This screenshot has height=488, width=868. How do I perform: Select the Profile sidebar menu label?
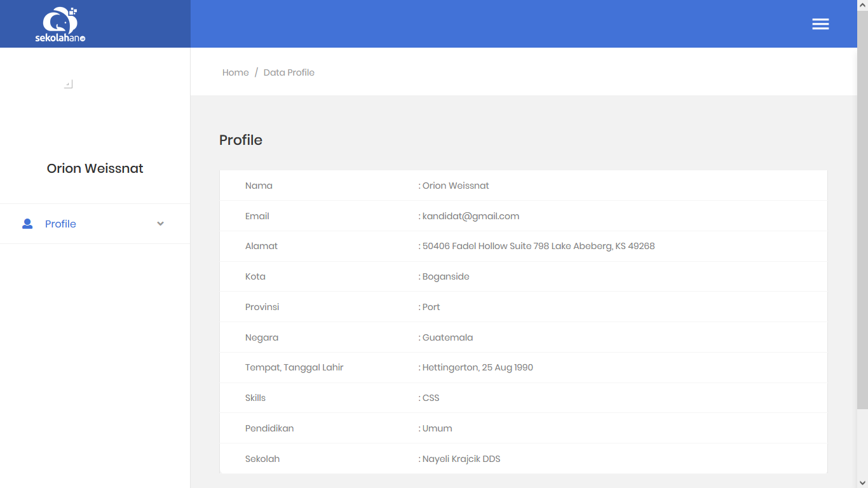click(60, 224)
